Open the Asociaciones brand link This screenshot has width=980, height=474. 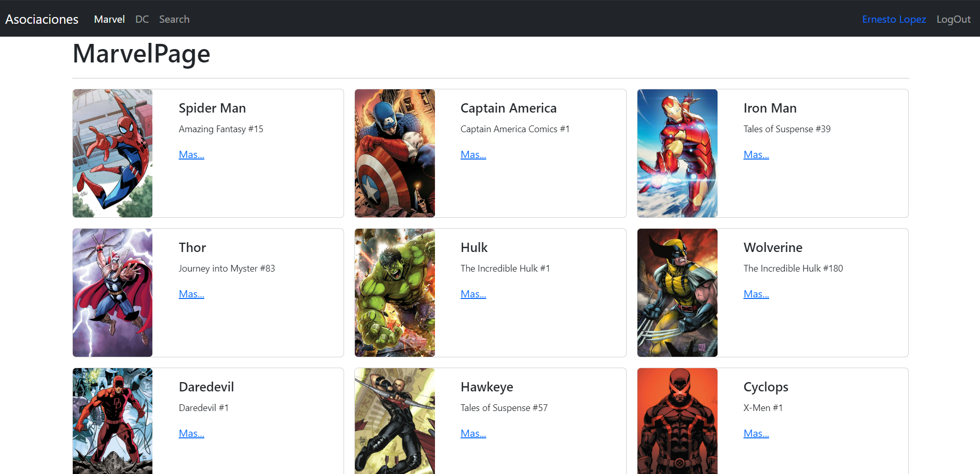(x=42, y=19)
